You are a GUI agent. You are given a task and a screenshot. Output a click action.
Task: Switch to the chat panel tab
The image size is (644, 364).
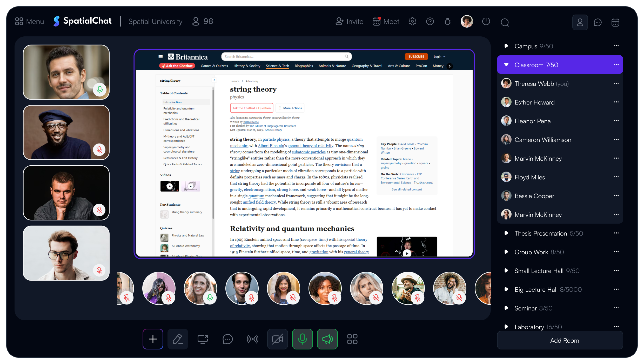point(598,22)
